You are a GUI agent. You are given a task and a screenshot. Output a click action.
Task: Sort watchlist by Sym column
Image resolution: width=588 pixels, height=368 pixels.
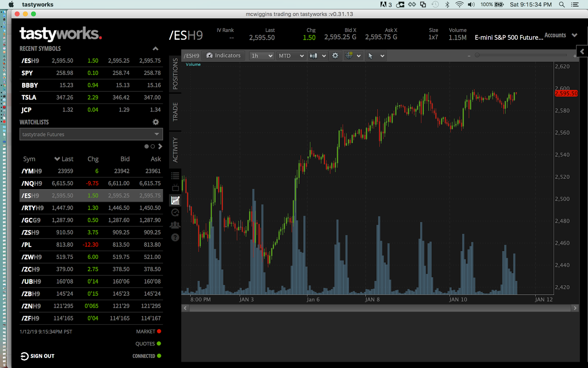coord(29,159)
